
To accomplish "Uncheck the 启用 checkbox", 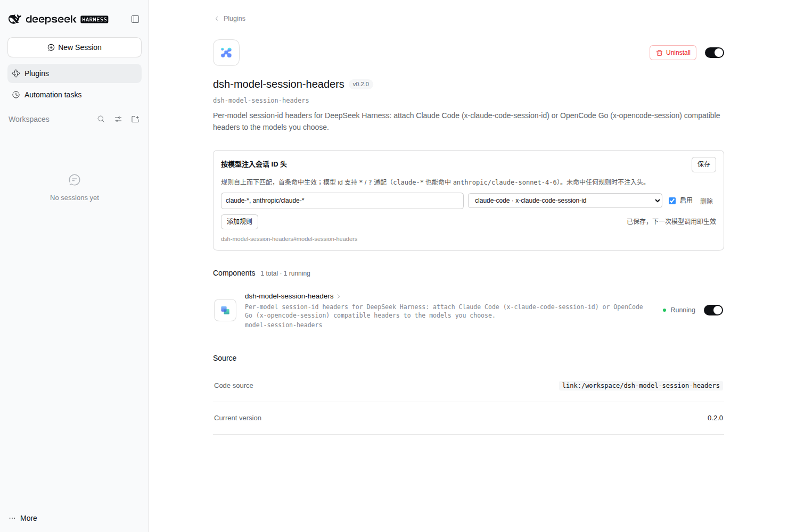I will pos(672,201).
